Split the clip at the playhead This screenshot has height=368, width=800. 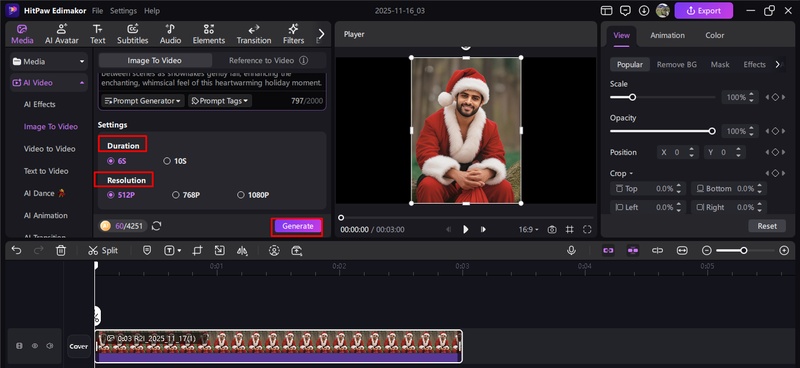103,250
